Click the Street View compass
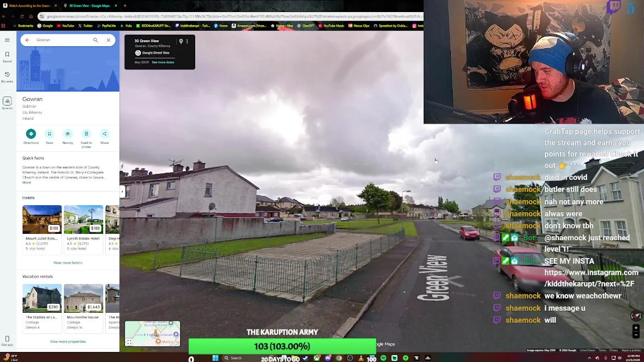The width and height of the screenshot is (644, 362). pyautogui.click(x=636, y=316)
